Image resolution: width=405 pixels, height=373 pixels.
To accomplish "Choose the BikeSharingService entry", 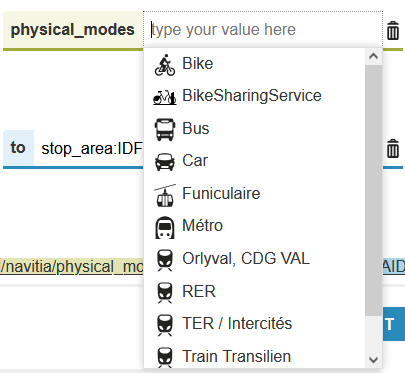I will click(x=252, y=96).
